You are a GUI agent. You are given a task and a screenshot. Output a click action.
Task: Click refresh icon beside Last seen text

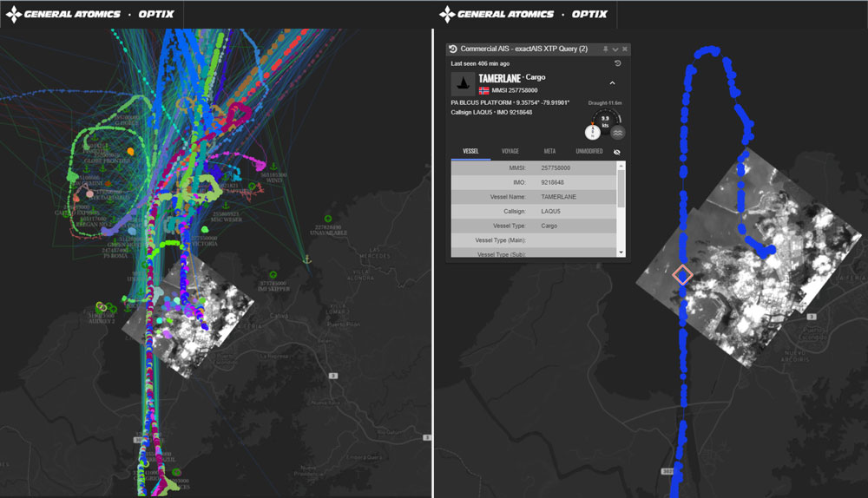click(x=618, y=63)
